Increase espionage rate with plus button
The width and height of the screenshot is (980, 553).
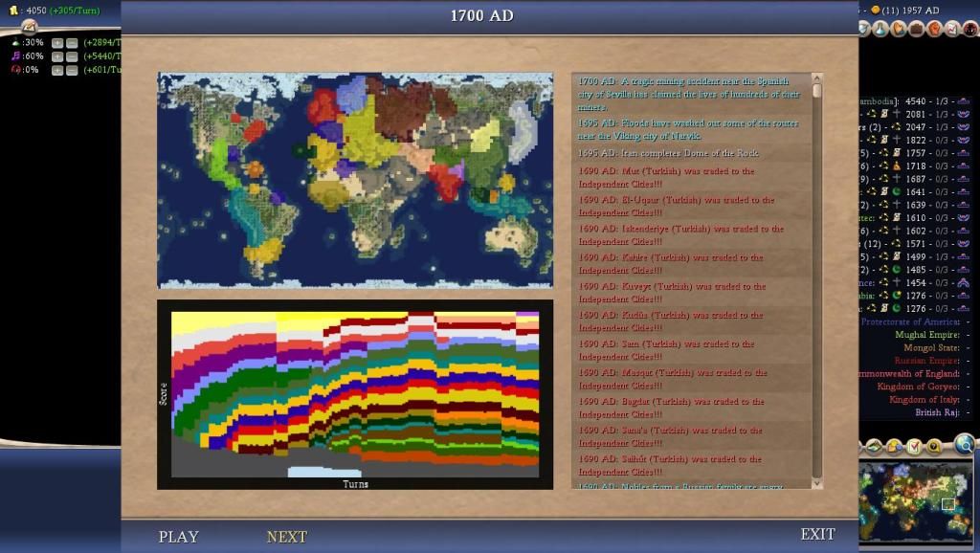pos(57,71)
